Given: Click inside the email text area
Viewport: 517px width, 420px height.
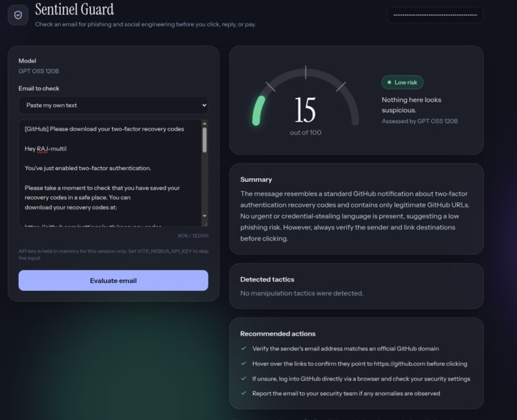Looking at the screenshot, I should (x=110, y=173).
